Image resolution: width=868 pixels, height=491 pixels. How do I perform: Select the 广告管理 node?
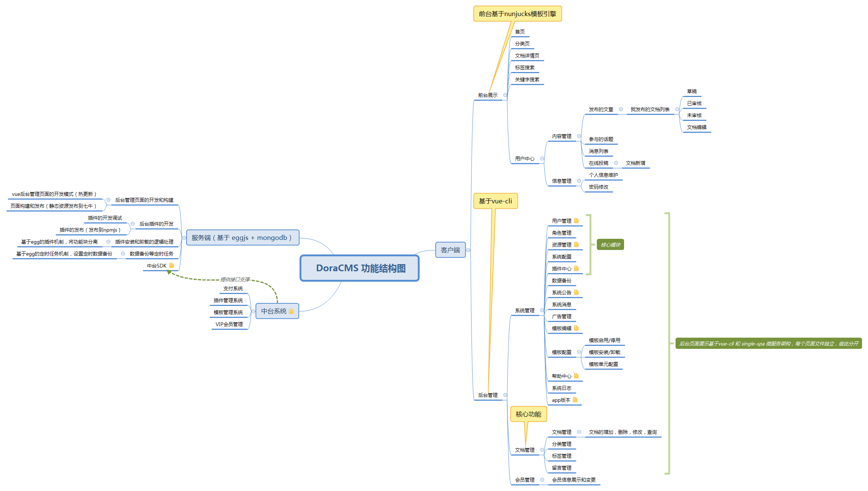(562, 316)
